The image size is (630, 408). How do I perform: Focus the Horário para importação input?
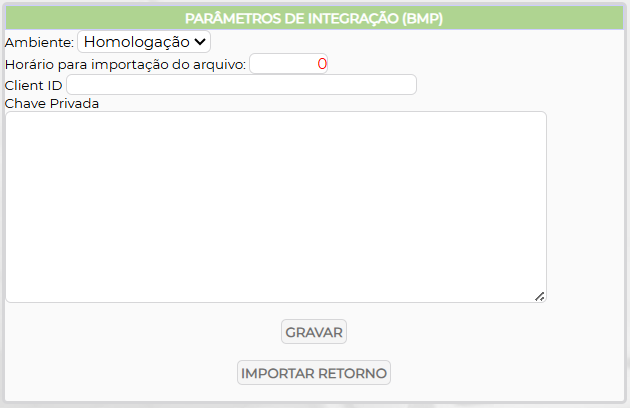pos(288,64)
